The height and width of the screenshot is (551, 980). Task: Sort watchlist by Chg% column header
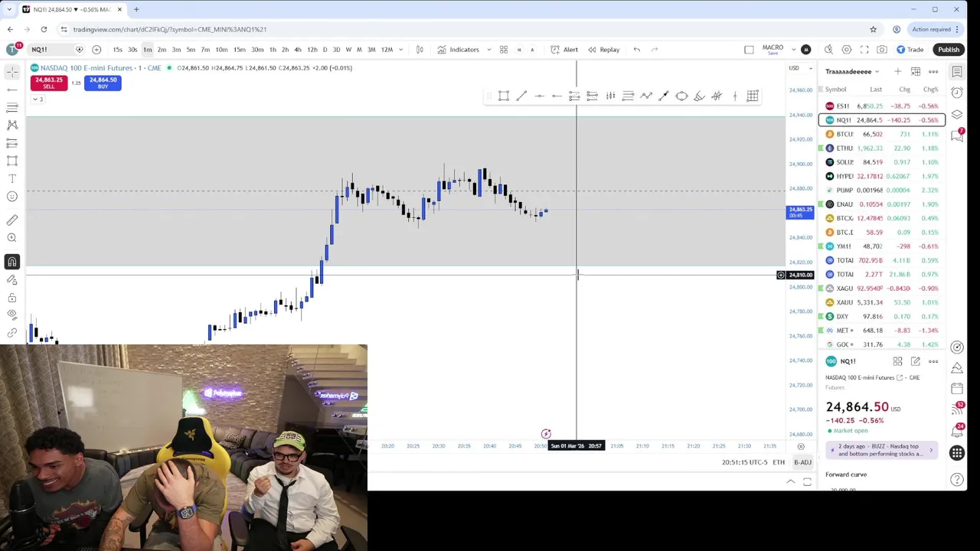click(x=930, y=90)
